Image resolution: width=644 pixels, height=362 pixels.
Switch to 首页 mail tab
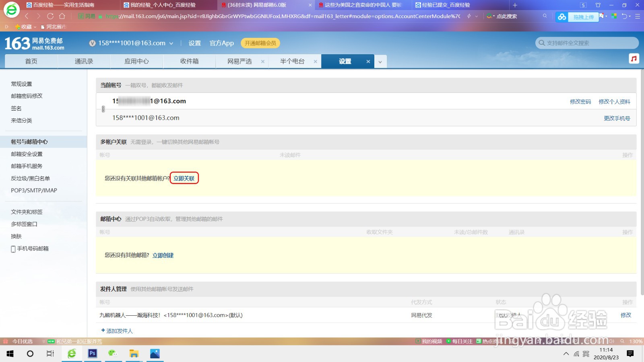(31, 61)
